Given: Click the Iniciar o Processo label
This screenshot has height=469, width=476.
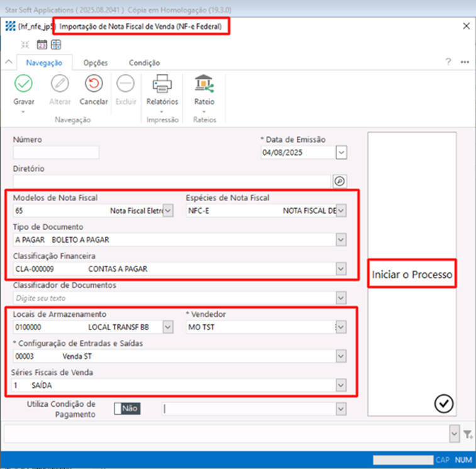Looking at the screenshot, I should point(412,275).
